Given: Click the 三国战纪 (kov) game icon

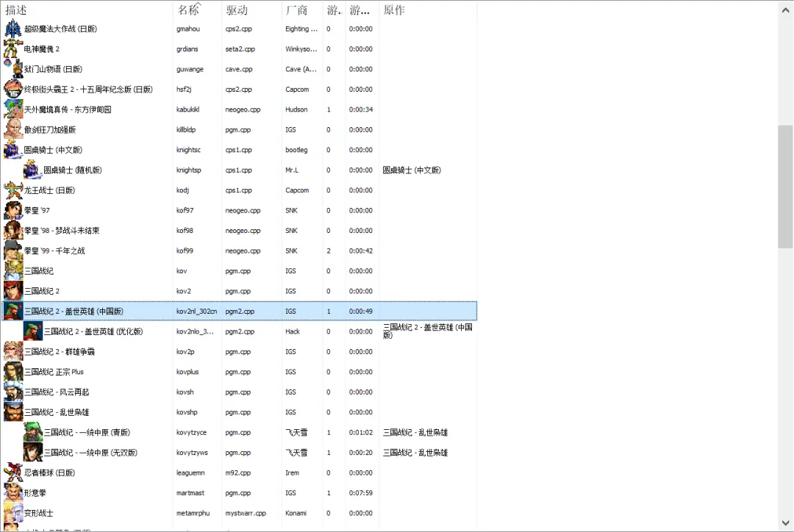Looking at the screenshot, I should coord(13,271).
